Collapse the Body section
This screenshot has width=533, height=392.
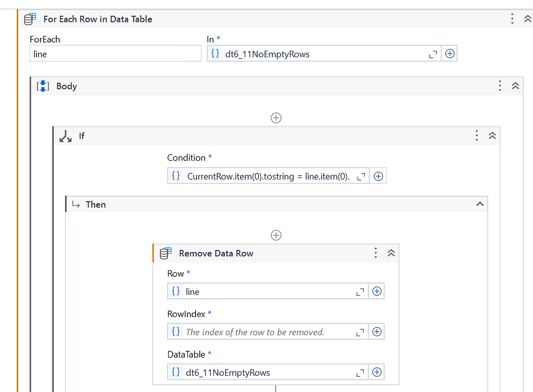[515, 86]
